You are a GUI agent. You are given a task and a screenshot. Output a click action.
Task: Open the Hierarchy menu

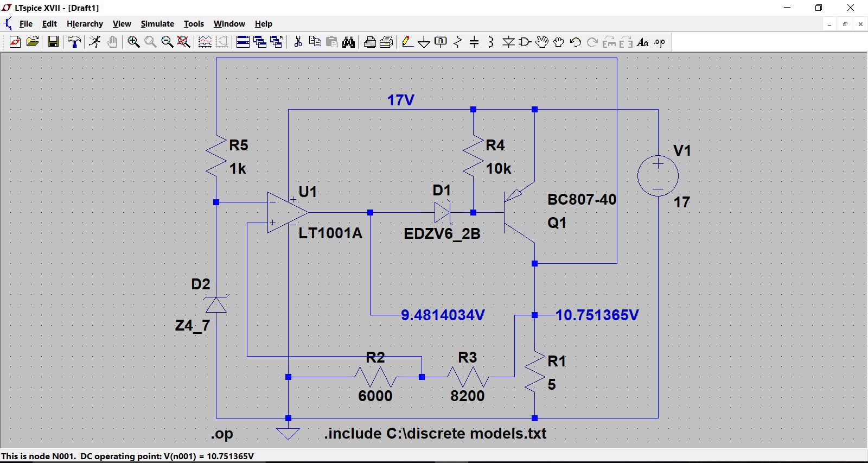point(85,24)
